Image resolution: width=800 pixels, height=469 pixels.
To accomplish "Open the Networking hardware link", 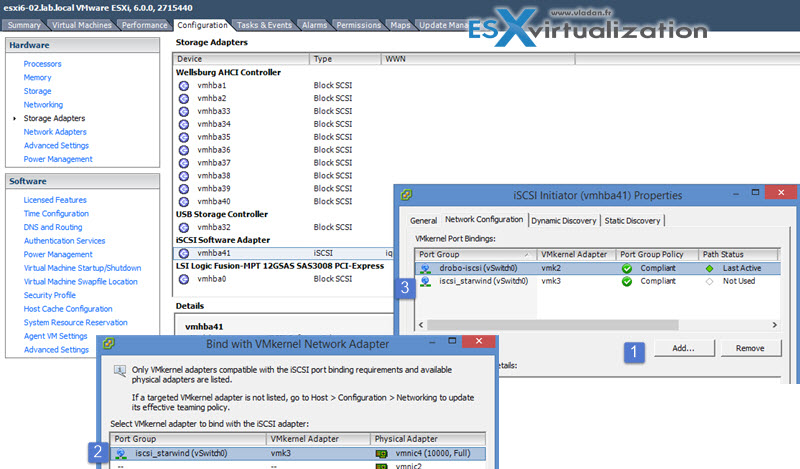I will [43, 105].
